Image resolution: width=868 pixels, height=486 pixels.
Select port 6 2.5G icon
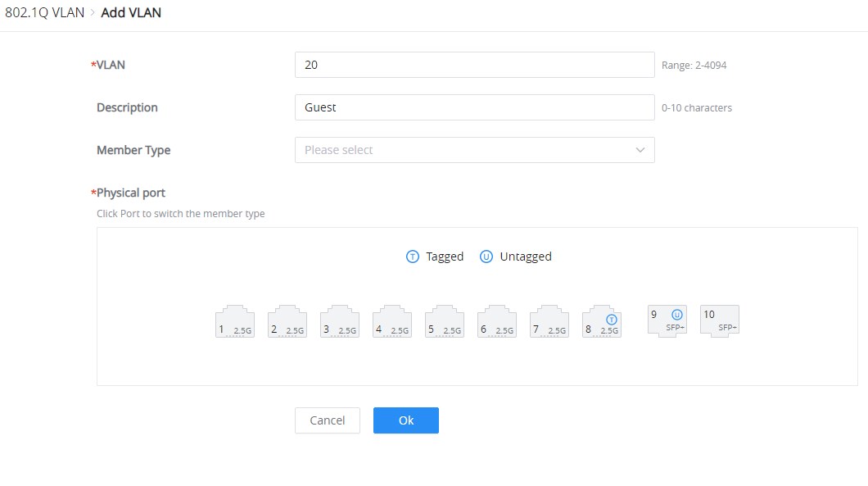pyautogui.click(x=496, y=321)
